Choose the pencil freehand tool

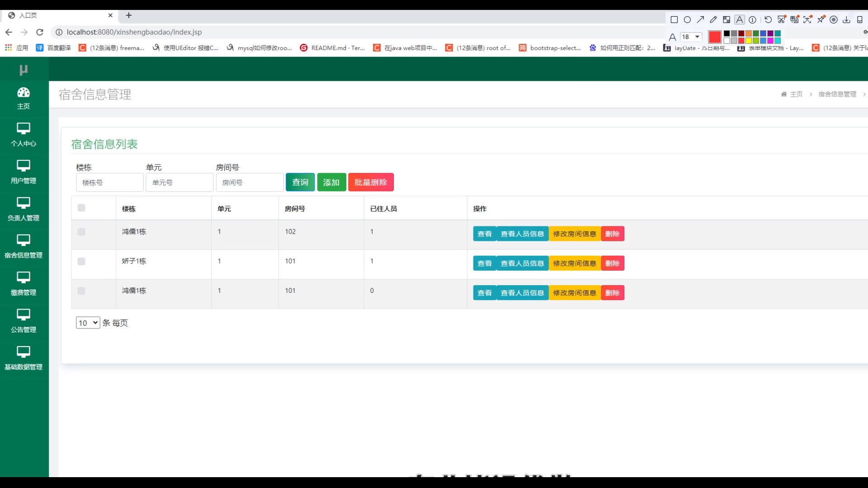pos(713,20)
